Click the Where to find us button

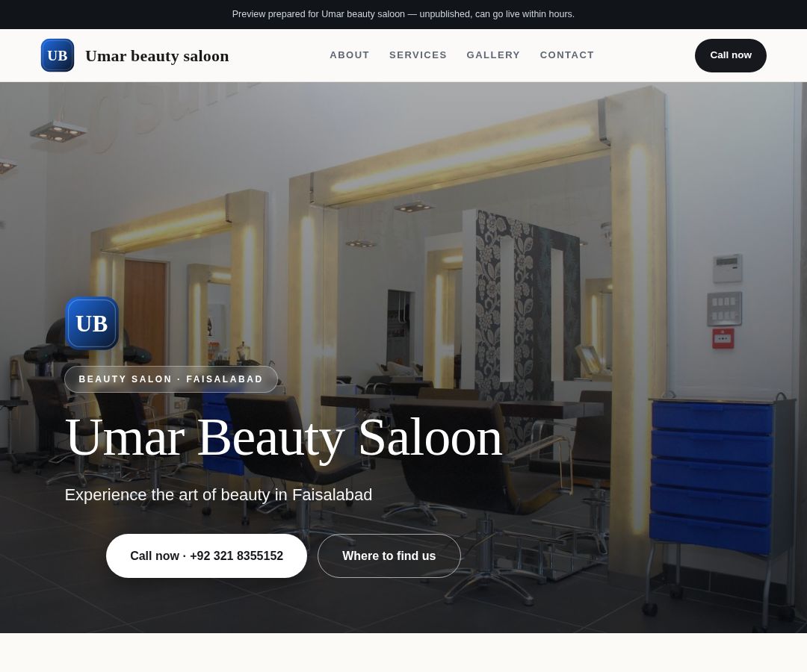point(389,556)
